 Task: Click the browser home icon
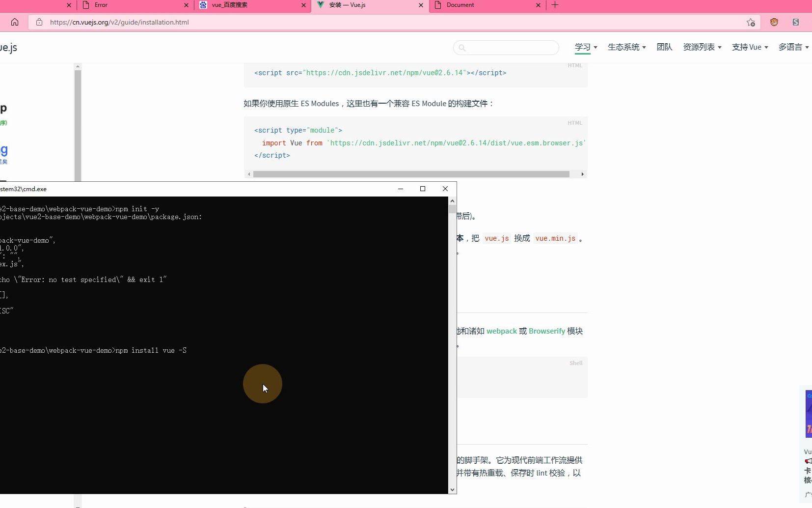coord(15,22)
